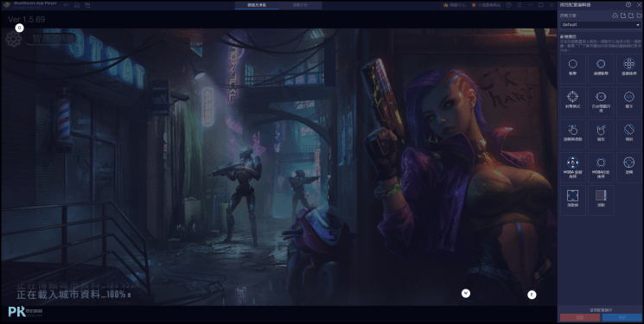Click the red cancel button in editor
Screen dimensions: 644x324
[579, 318]
